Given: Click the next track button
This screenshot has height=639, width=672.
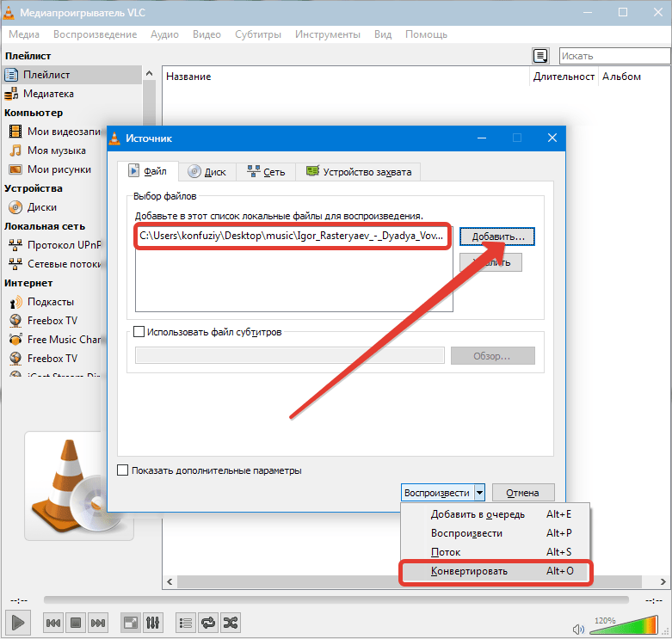Looking at the screenshot, I should pyautogui.click(x=98, y=623).
